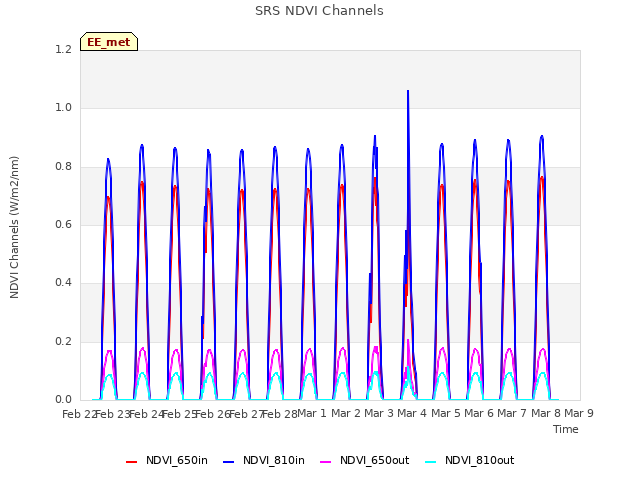Click the magenta NDVI_650out legend swatch
The width and height of the screenshot is (640, 480).
coord(326,462)
